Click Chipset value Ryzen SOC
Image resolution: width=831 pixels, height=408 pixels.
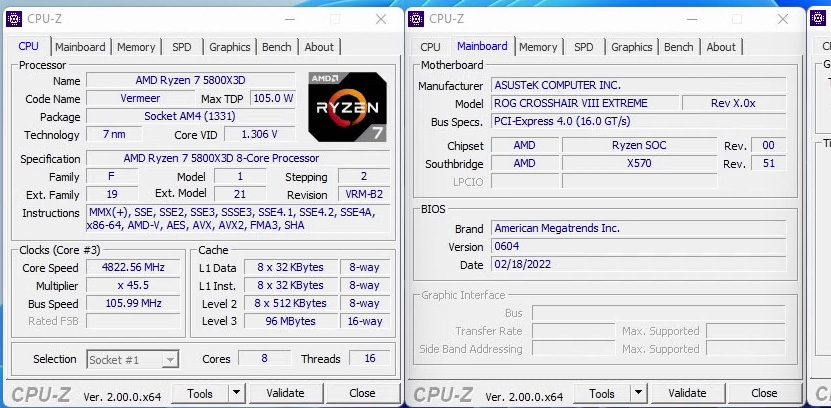pyautogui.click(x=639, y=145)
